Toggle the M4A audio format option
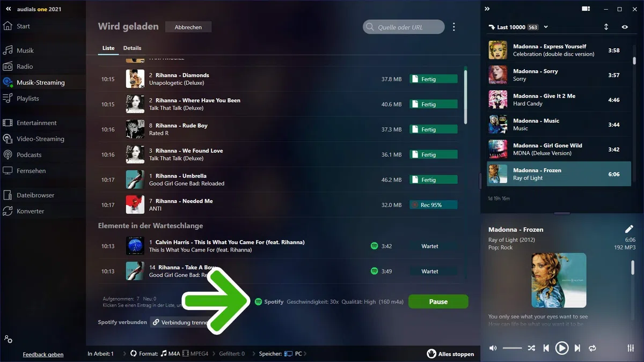 coord(170,354)
